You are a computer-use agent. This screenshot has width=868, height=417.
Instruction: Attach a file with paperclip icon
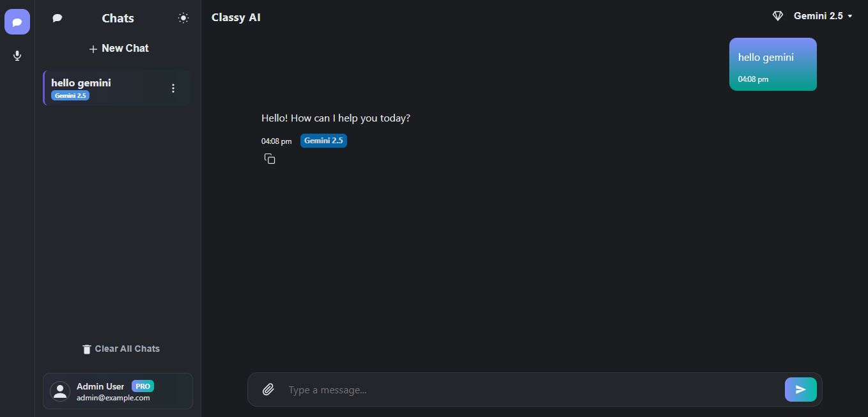[x=268, y=389]
